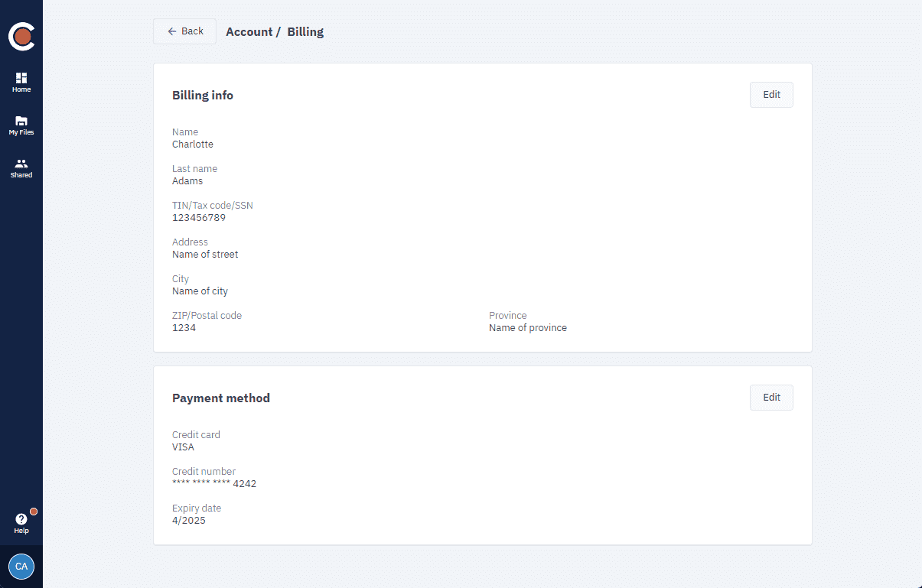The width and height of the screenshot is (922, 588).
Task: Click the Expiry date label
Action: (x=197, y=508)
